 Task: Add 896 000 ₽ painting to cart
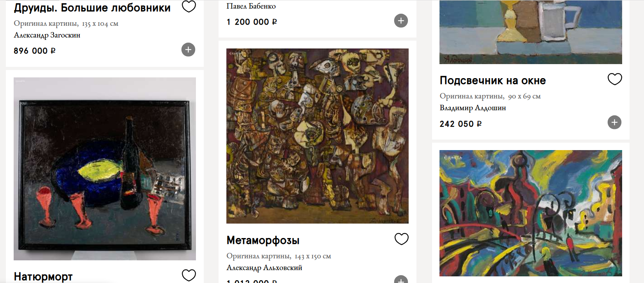point(188,50)
